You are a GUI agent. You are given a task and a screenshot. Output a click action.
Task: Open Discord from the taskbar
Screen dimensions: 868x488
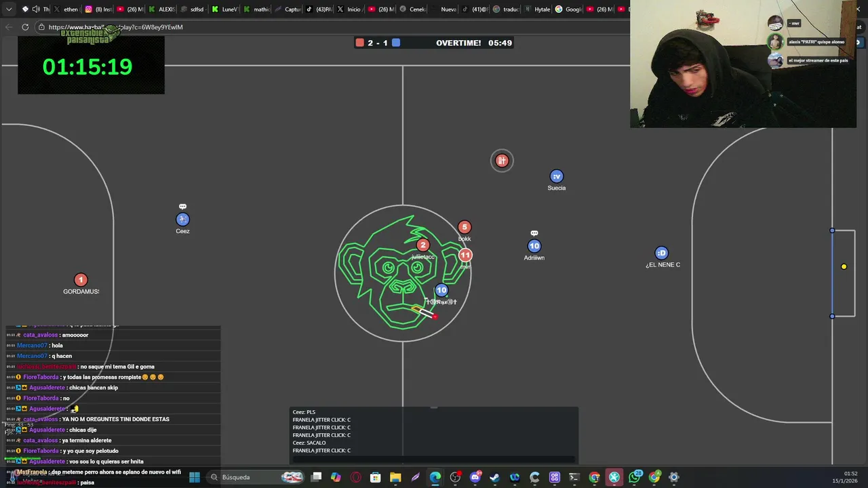[x=475, y=477]
